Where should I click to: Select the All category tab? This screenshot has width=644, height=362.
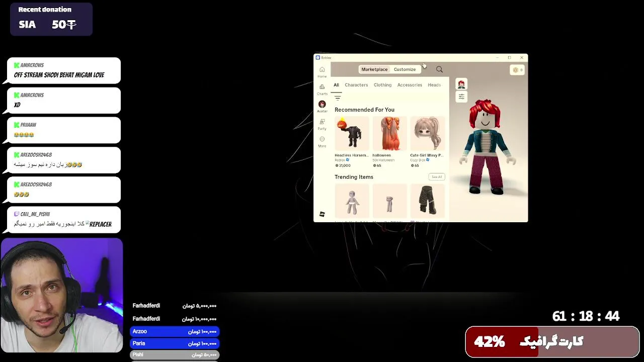point(336,85)
